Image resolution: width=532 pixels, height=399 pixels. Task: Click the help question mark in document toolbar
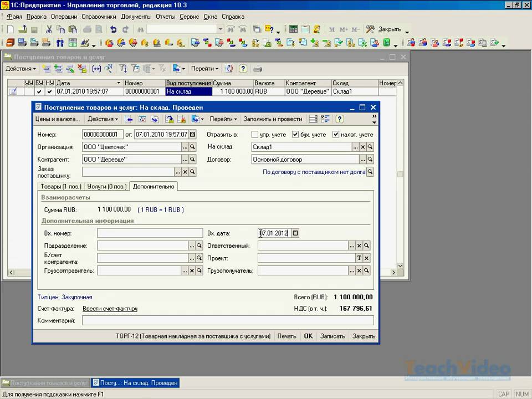coord(340,119)
